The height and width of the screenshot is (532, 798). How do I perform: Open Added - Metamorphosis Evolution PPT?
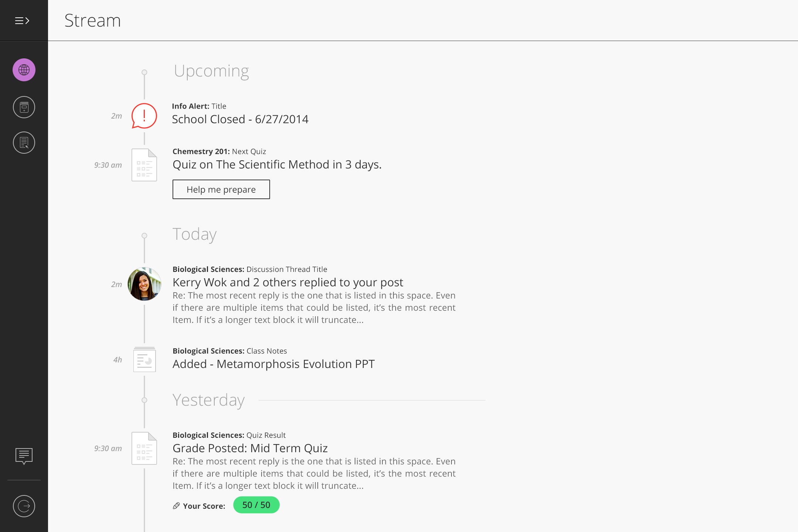(x=273, y=364)
